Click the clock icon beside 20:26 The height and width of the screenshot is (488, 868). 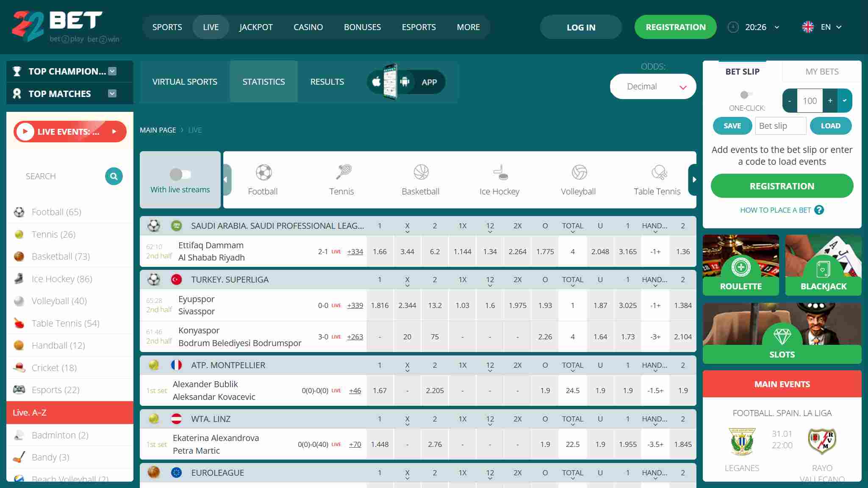click(733, 27)
